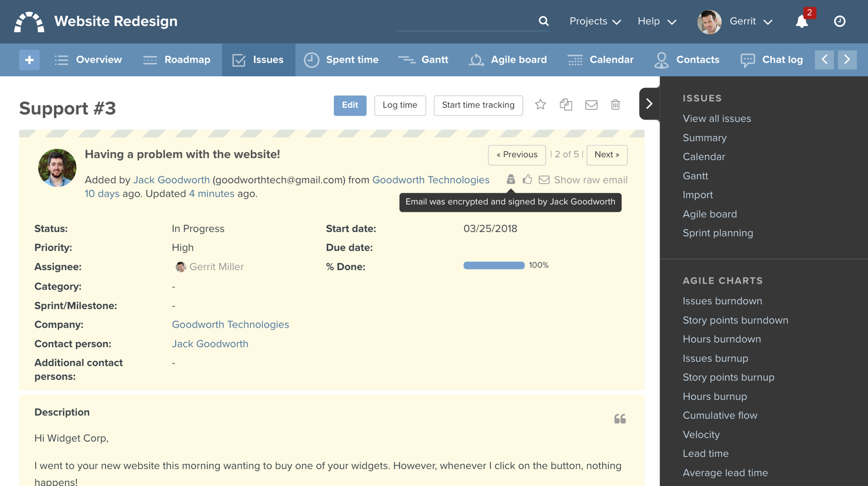Delete the issue with the trash icon

click(x=615, y=105)
